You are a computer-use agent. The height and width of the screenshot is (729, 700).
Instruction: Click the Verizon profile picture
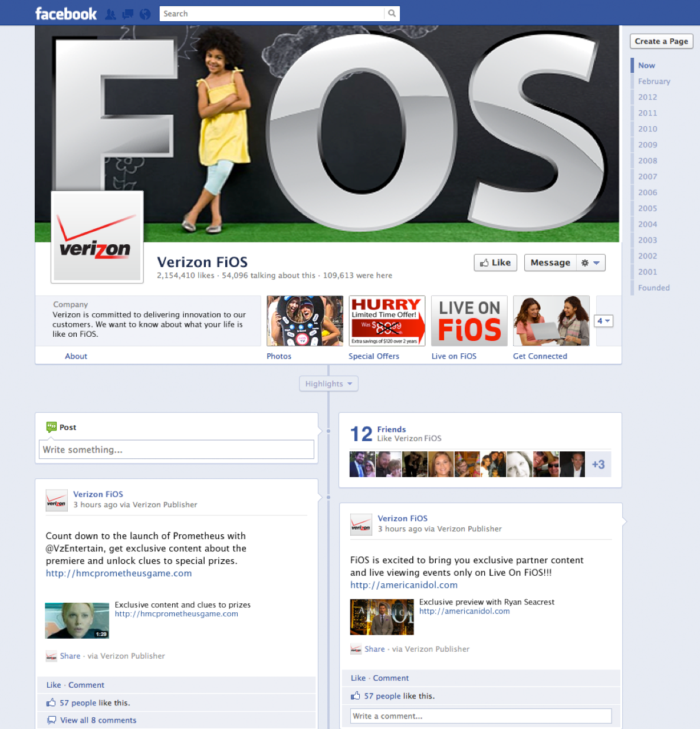(97, 237)
